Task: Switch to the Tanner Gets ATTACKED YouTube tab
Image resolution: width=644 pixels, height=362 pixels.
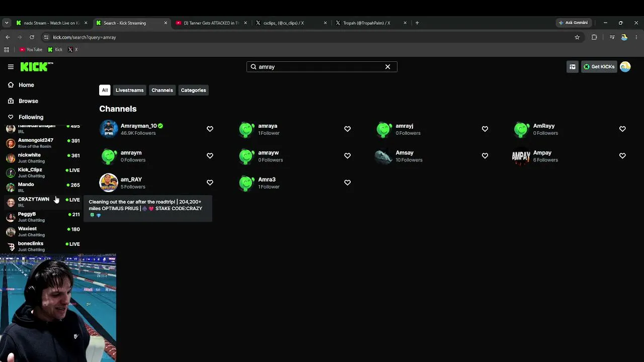Action: tap(211, 23)
